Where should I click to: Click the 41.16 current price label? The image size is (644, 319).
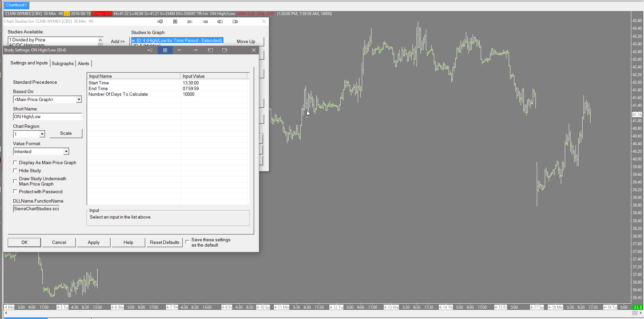(637, 114)
